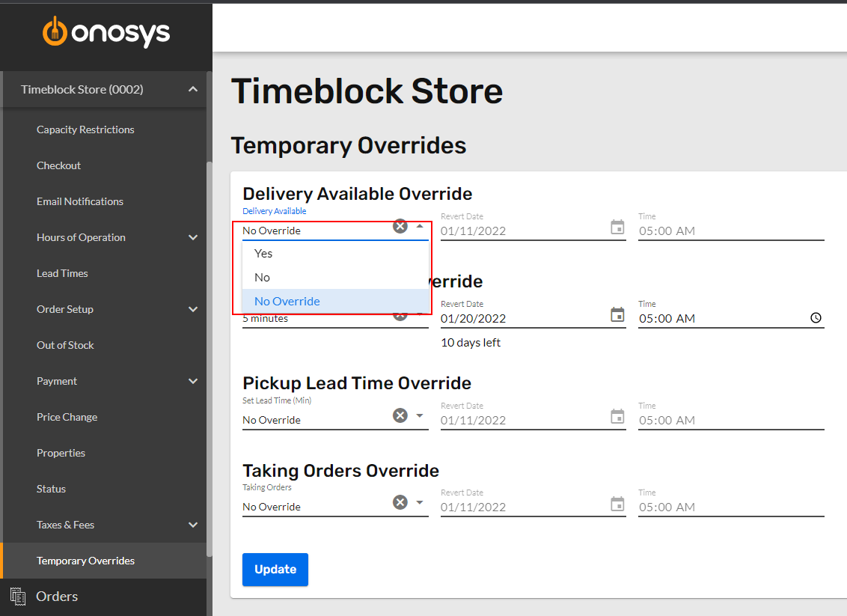Open the clock picker next to the 05:00 AM time

tap(816, 317)
